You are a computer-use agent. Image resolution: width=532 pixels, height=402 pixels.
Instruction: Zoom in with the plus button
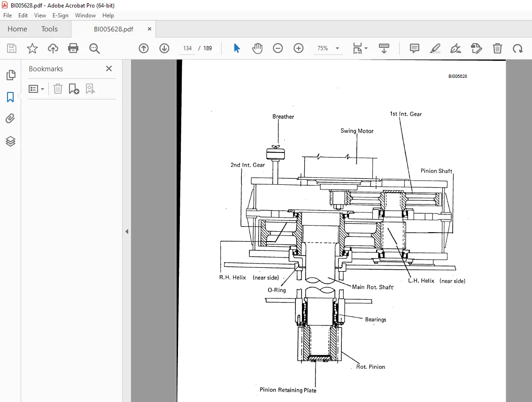(x=299, y=48)
